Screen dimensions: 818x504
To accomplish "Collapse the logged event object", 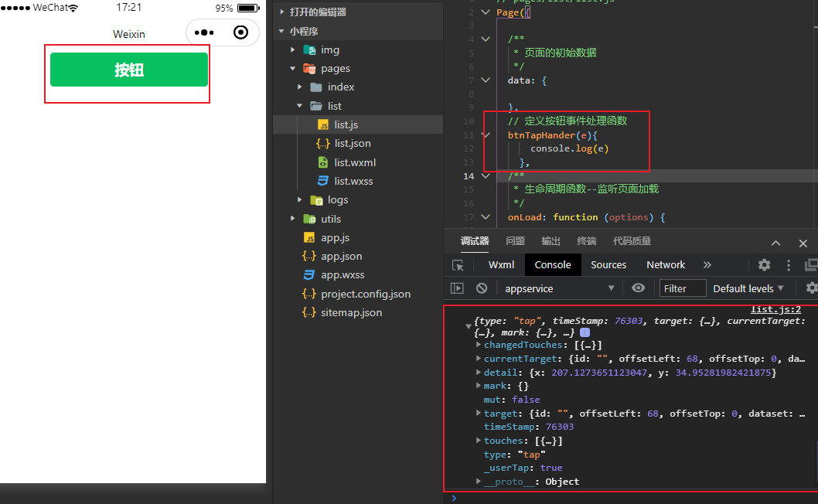I will (469, 326).
